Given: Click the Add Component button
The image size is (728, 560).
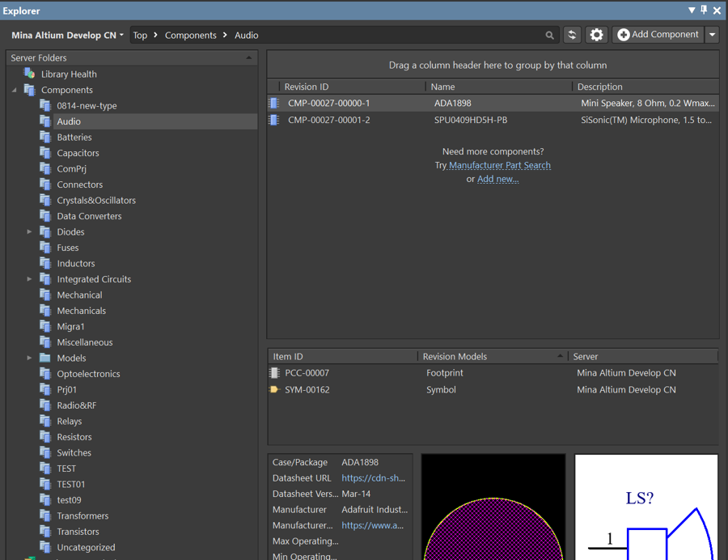Looking at the screenshot, I should (x=658, y=35).
